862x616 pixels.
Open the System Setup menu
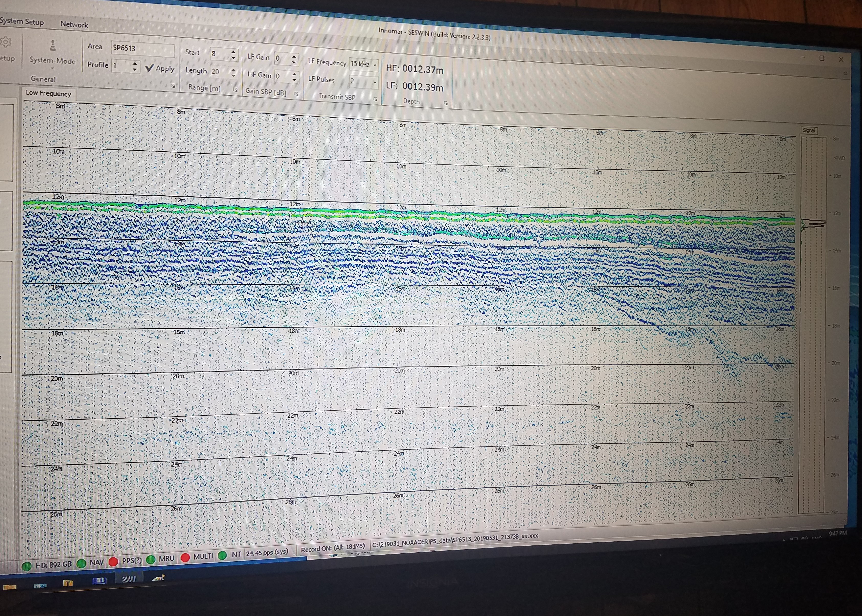coord(22,21)
